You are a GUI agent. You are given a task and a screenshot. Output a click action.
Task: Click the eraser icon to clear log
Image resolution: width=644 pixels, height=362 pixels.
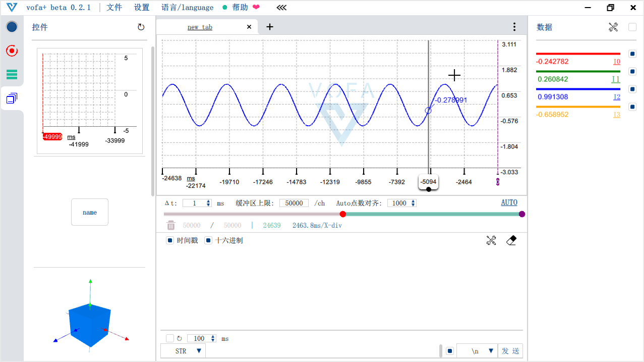click(x=511, y=241)
